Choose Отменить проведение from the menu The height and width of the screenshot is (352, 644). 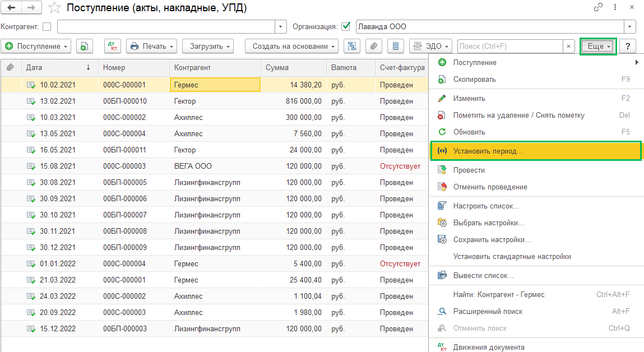coord(490,187)
